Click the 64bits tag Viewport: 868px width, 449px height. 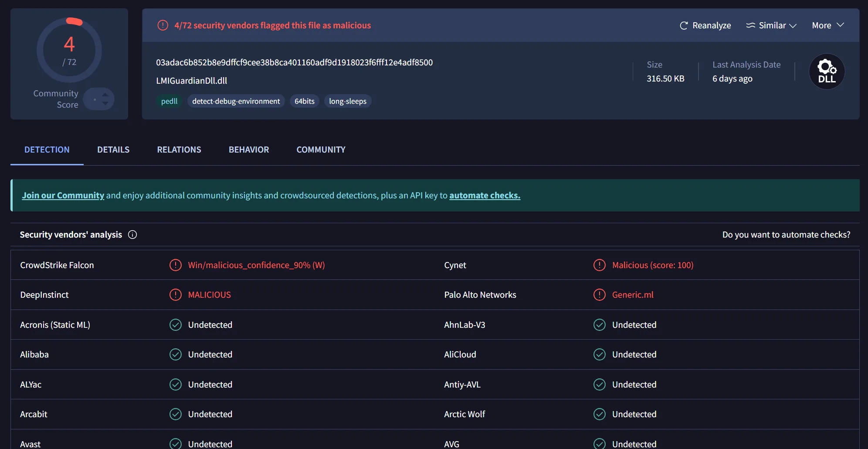coord(304,101)
